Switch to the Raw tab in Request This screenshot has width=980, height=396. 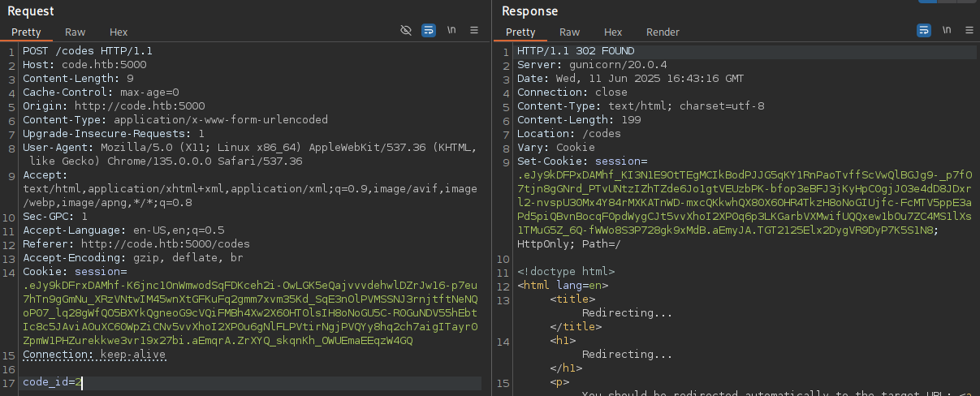76,32
